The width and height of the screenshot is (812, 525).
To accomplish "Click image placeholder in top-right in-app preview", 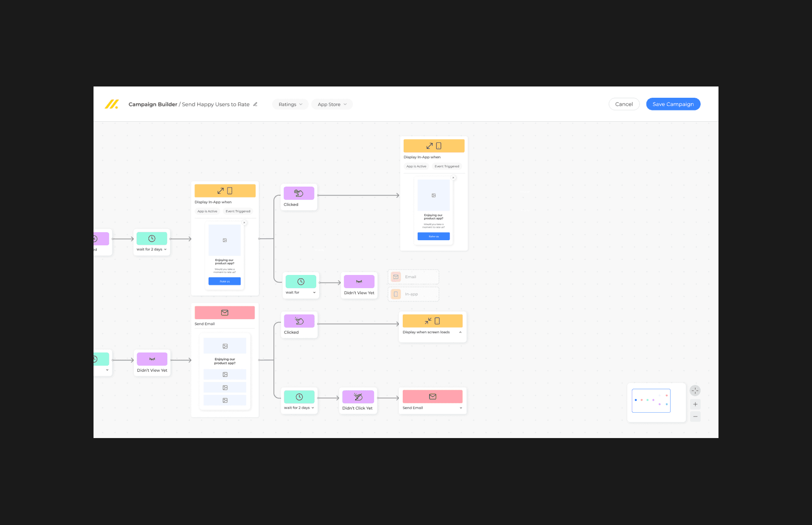I will [x=434, y=195].
